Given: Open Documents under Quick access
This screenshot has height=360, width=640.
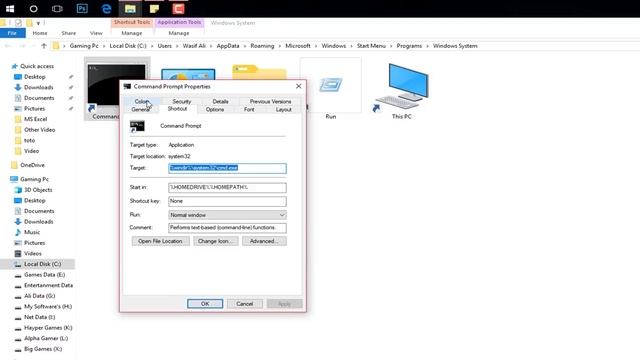Looking at the screenshot, I should coord(39,98).
